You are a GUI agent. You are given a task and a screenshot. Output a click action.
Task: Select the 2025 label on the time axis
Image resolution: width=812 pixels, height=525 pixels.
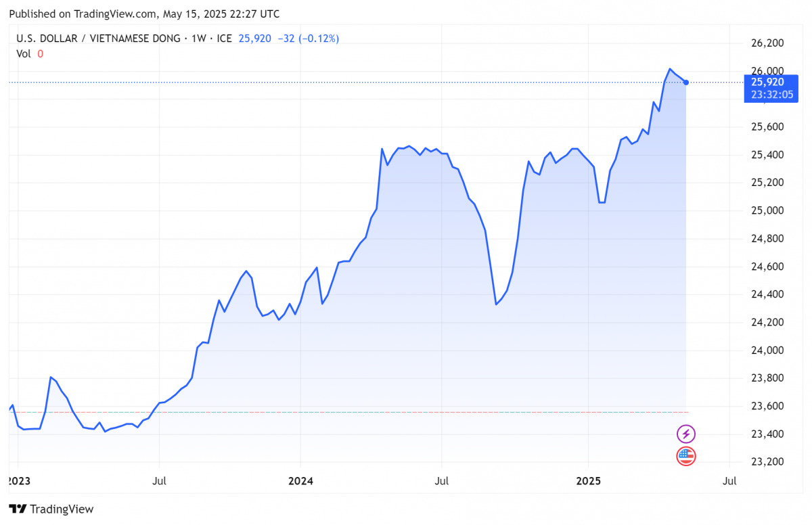coord(589,481)
